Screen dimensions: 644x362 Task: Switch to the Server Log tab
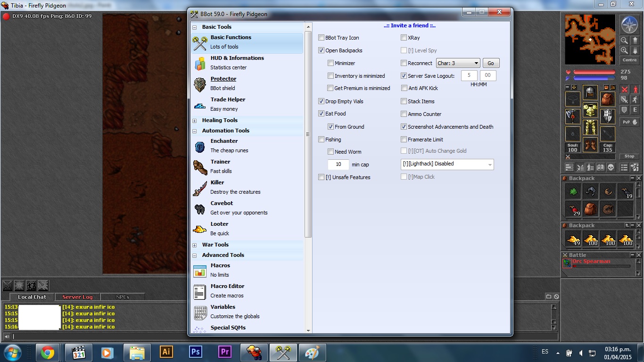(x=77, y=297)
